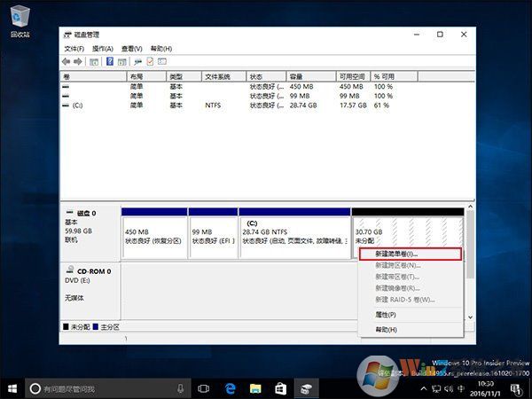Click the Task View taskbar icon
Image resolution: width=532 pixels, height=399 pixels.
pos(203,388)
